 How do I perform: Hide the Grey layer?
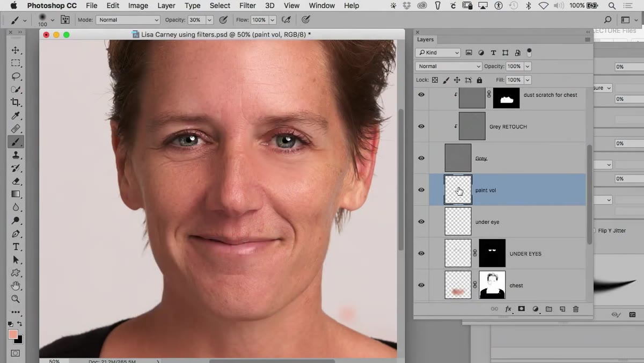421,158
